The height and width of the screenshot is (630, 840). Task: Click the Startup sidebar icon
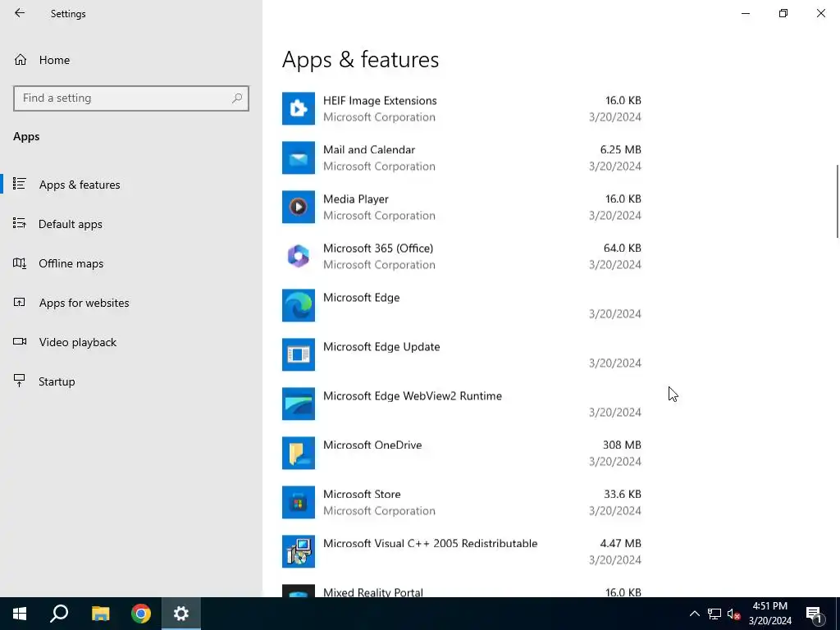click(20, 381)
